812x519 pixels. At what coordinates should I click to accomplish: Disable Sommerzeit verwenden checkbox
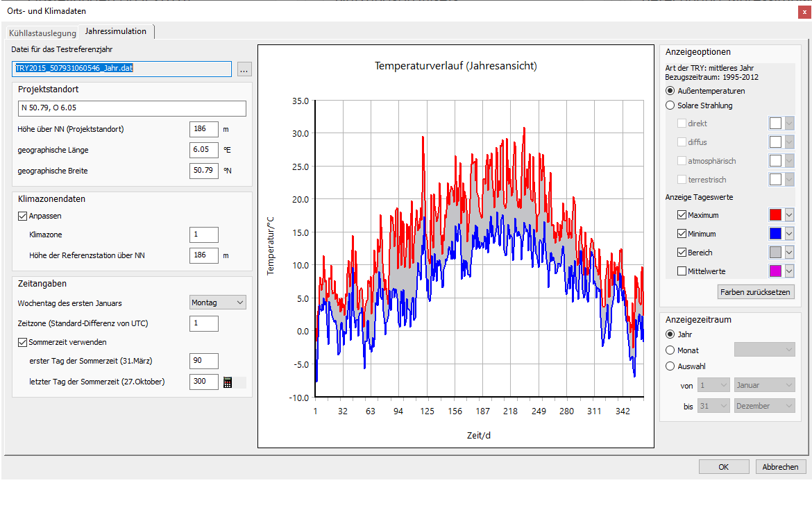tap(22, 342)
